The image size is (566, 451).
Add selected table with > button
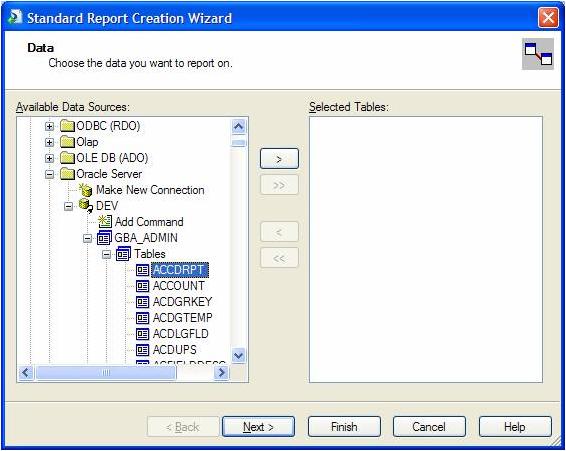click(x=279, y=159)
